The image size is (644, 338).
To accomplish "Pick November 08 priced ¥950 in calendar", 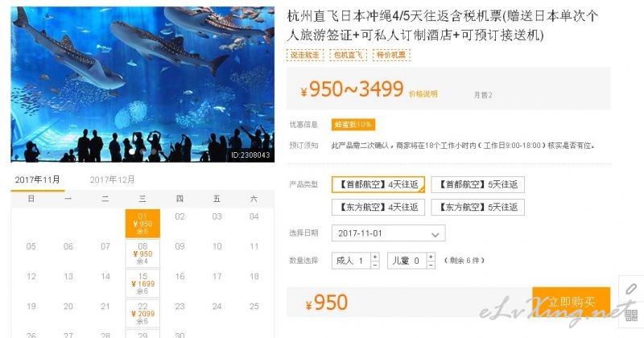I will point(142,253).
